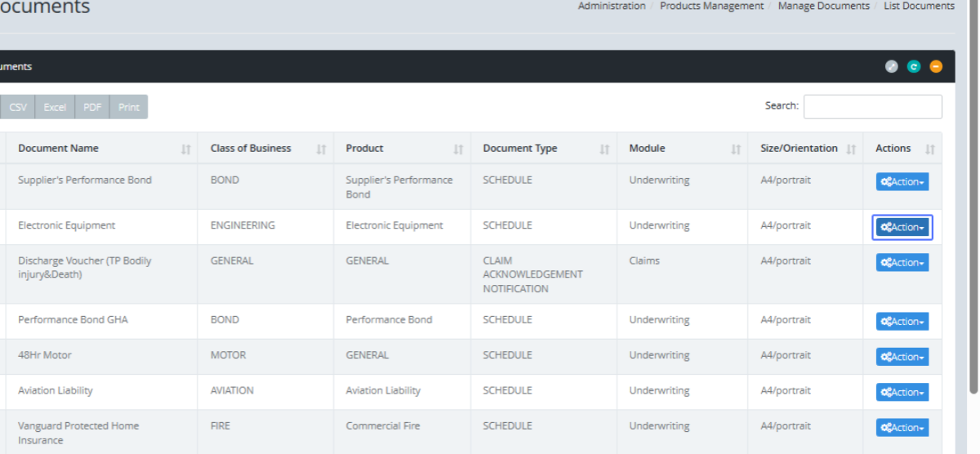
Task: Click the PDF export button
Action: 92,107
